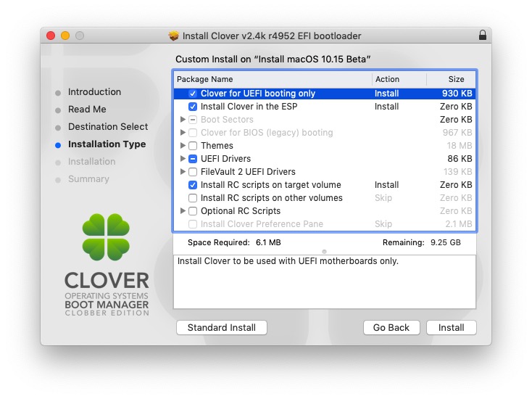Click the green Clover leaf logo
This screenshot has width=532, height=399.
(x=106, y=236)
